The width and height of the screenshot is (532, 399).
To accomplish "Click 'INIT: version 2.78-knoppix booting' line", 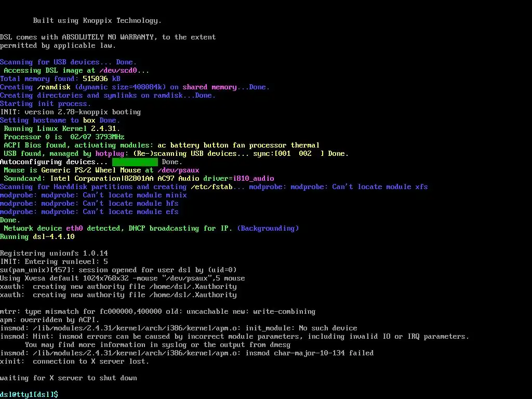I will pyautogui.click(x=70, y=112).
